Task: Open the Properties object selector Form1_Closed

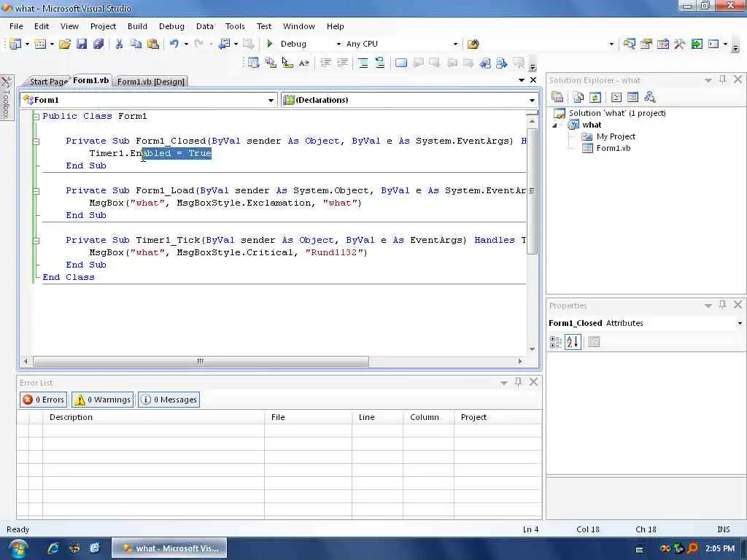Action: coord(646,323)
